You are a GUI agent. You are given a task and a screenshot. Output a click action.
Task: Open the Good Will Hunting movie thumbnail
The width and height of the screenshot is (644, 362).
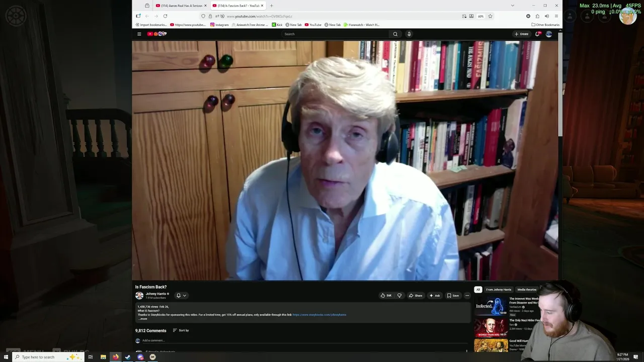tap(491, 345)
